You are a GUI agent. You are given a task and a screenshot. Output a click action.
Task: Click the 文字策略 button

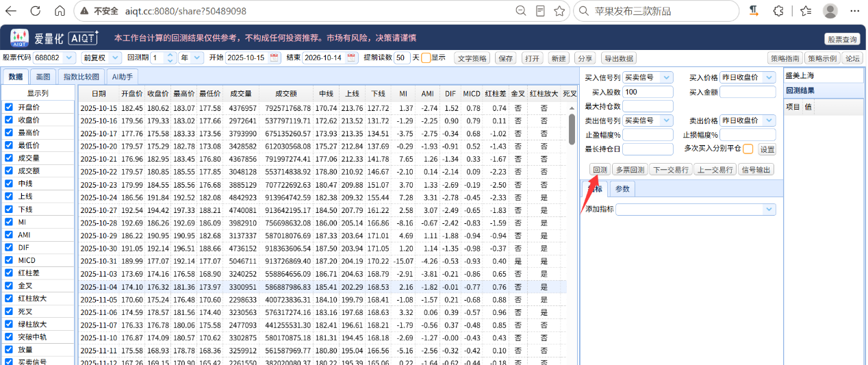coord(472,58)
